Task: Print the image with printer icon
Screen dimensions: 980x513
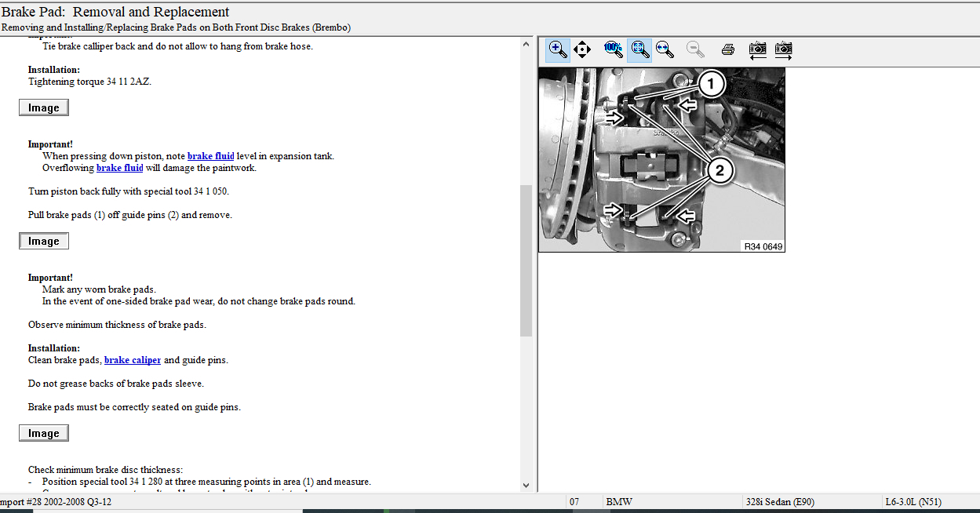Action: click(728, 49)
